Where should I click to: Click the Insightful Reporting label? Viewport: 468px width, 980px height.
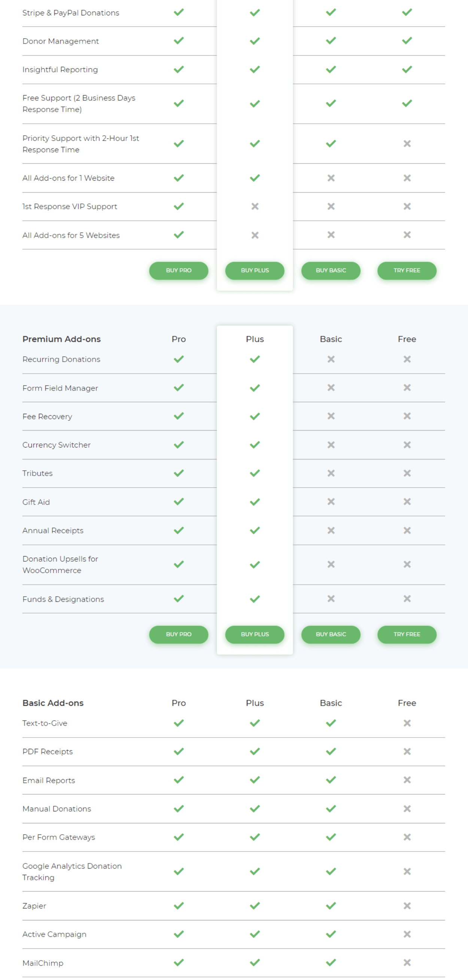click(60, 69)
